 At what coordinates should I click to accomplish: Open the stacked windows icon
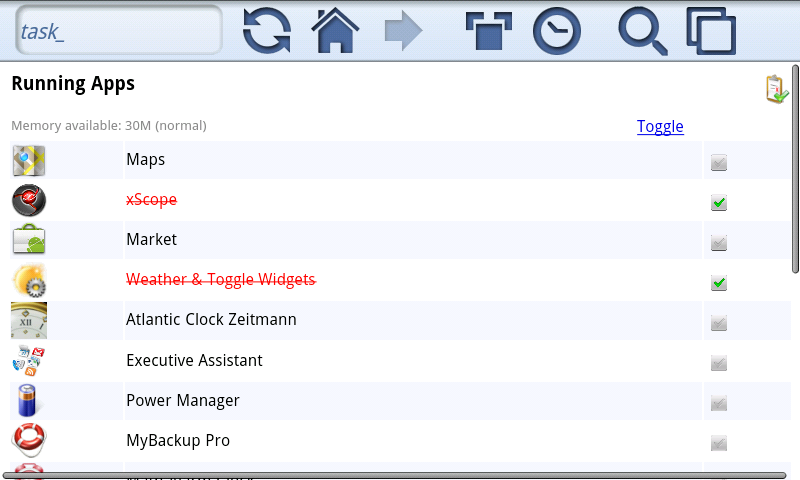[711, 31]
